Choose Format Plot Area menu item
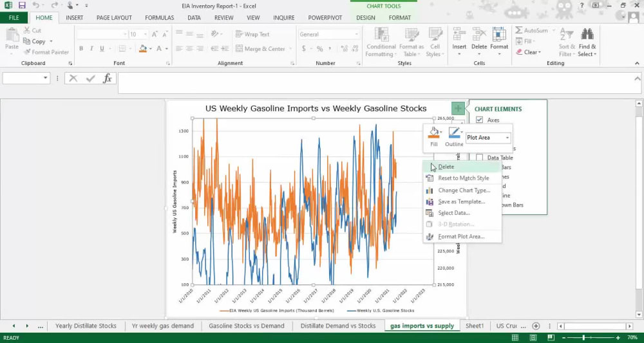Screen dimensions: 644x343 [x=462, y=237]
